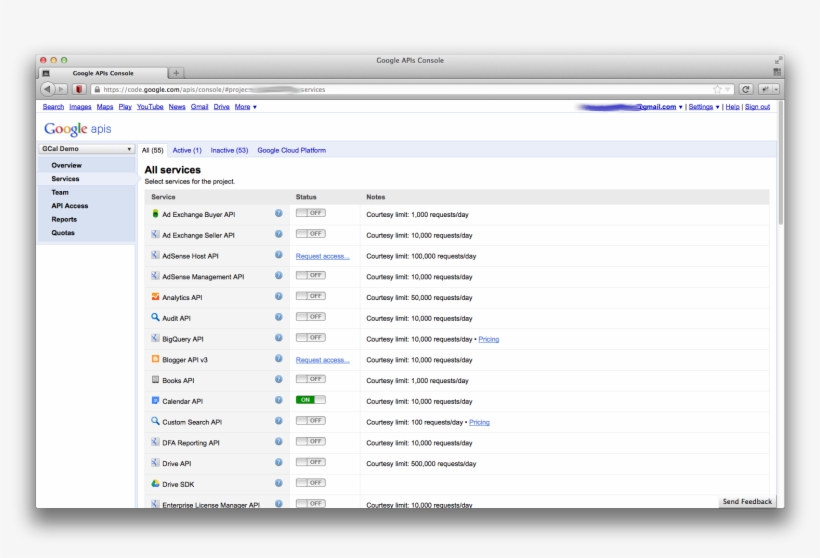Open help icon for Drive SDK
This screenshot has height=558, width=820.
pos(279,483)
